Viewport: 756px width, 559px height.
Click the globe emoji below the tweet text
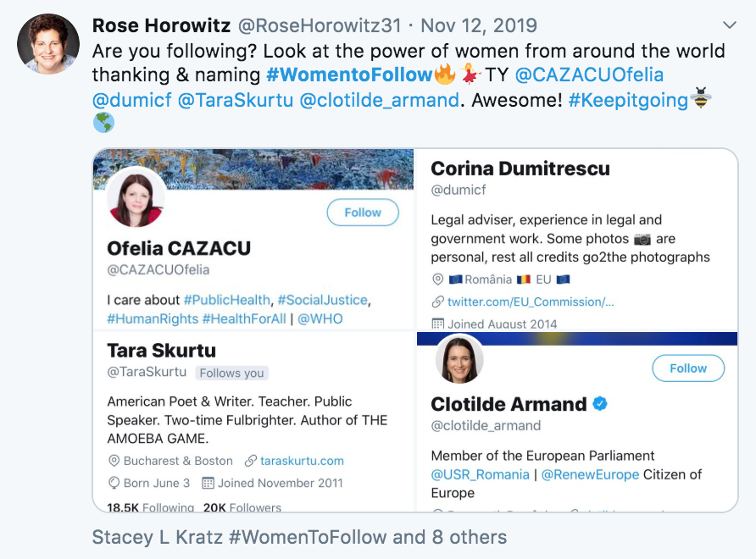103,123
